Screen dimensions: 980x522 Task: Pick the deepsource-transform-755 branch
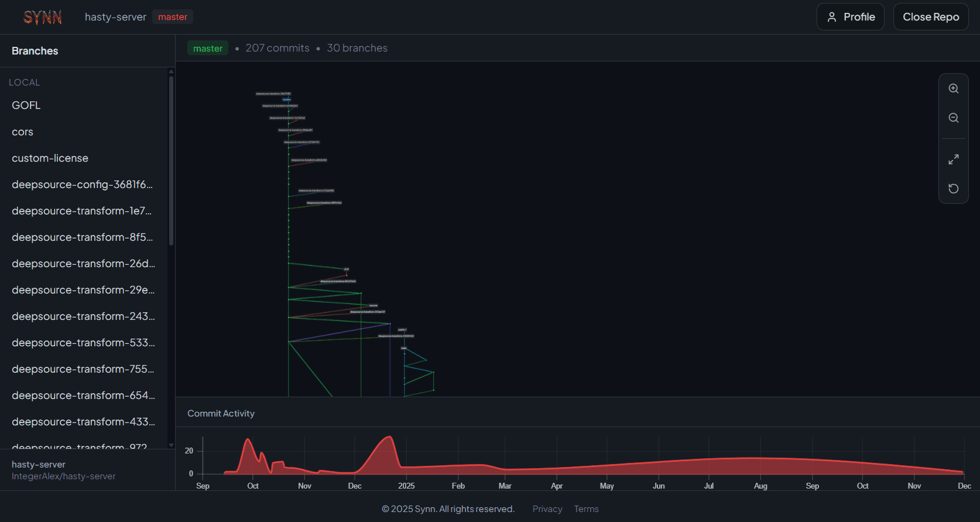[83, 369]
